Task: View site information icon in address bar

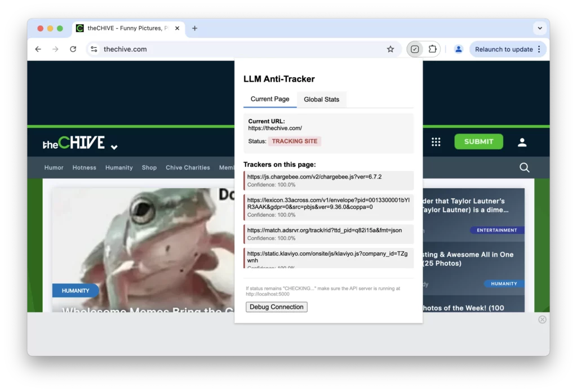Action: [x=94, y=49]
